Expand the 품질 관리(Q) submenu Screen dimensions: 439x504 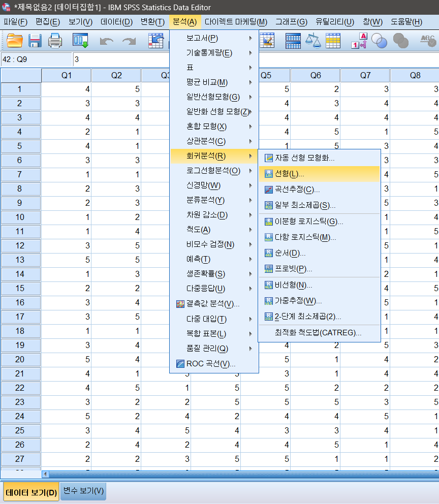coord(214,349)
